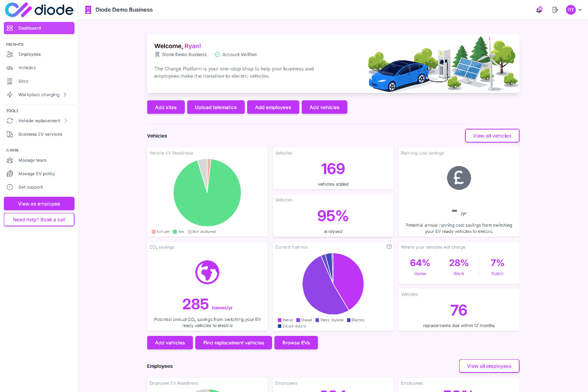Open the notifications bell icon
588x392 pixels.
coord(539,10)
